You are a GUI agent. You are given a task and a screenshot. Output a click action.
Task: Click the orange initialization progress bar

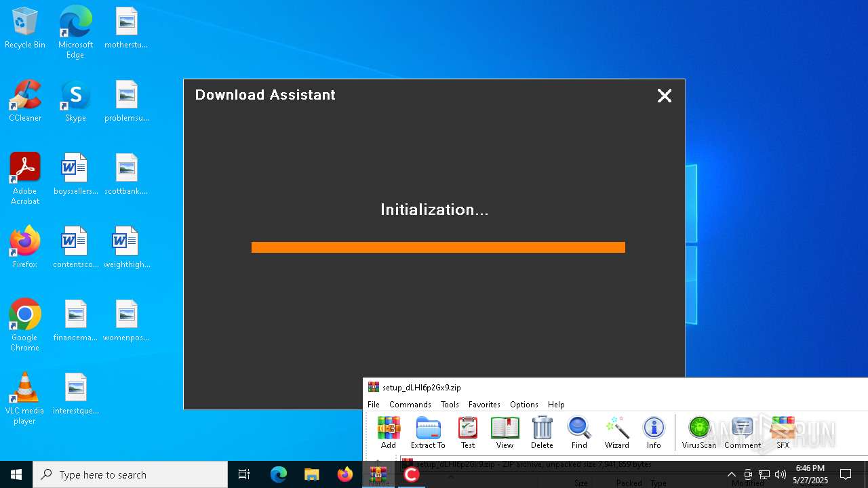coord(438,247)
